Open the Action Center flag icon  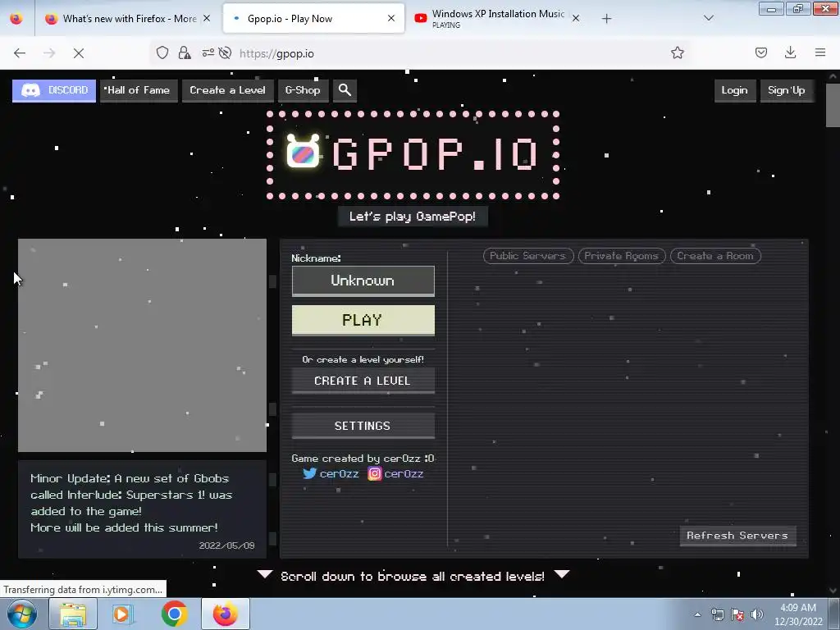coord(737,614)
